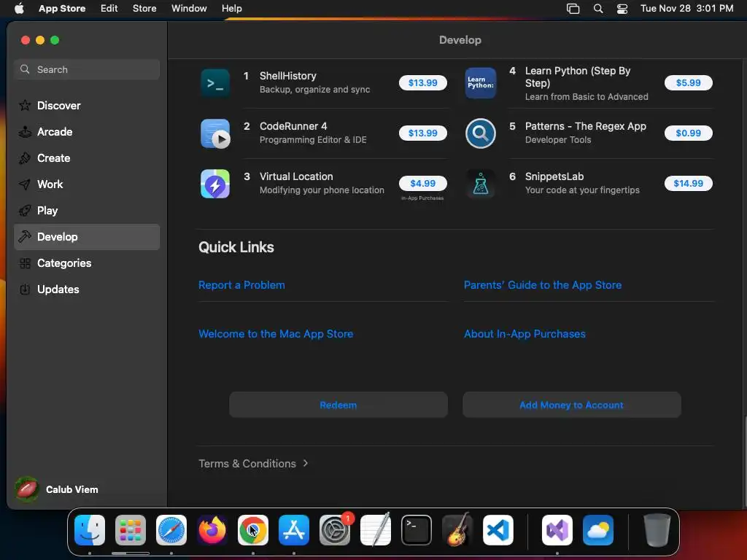The width and height of the screenshot is (747, 560).
Task: Click the Redeem button
Action: click(x=338, y=405)
